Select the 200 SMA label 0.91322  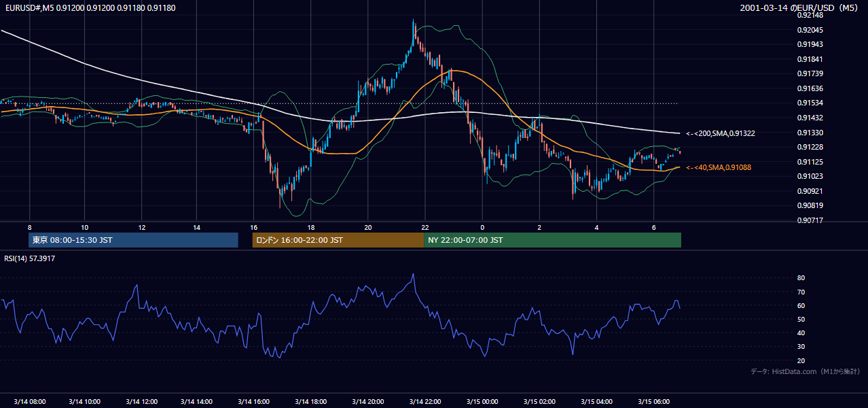point(721,133)
